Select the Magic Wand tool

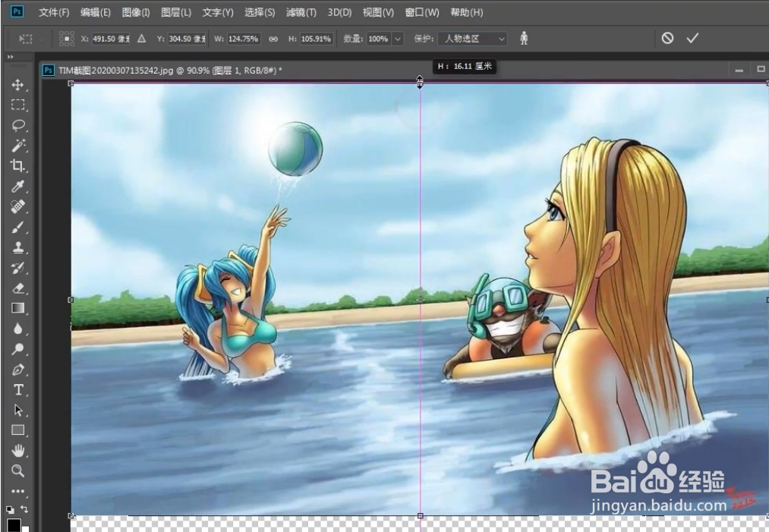pyautogui.click(x=17, y=145)
